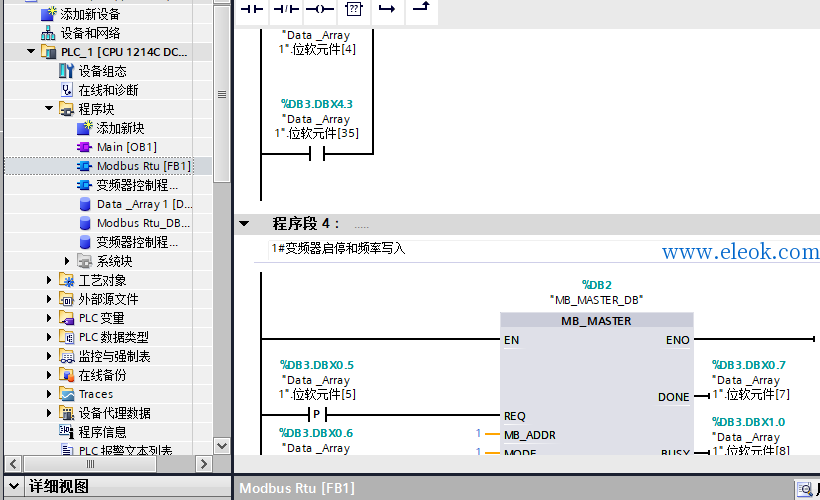Expand the 外部源文件 node

click(49, 299)
